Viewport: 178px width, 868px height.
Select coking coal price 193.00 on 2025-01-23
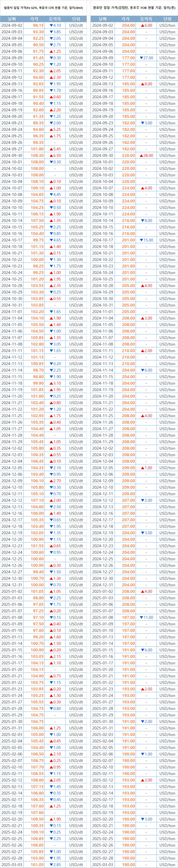128,689
